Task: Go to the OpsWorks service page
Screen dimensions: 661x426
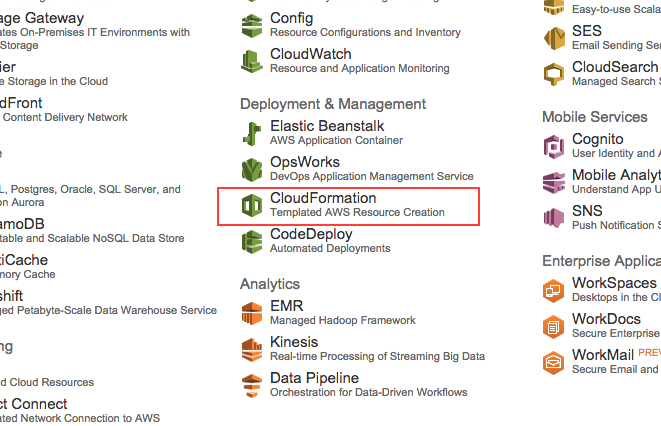Action: point(305,162)
